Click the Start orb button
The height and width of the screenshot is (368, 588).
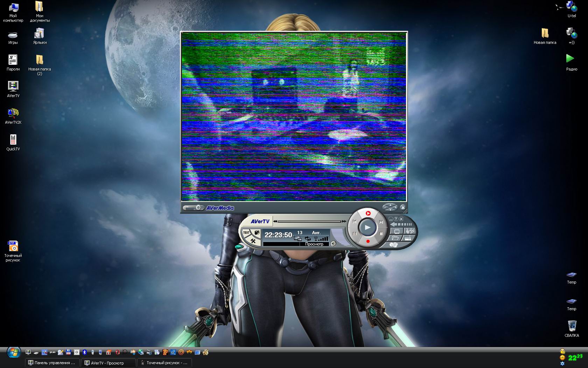click(14, 353)
